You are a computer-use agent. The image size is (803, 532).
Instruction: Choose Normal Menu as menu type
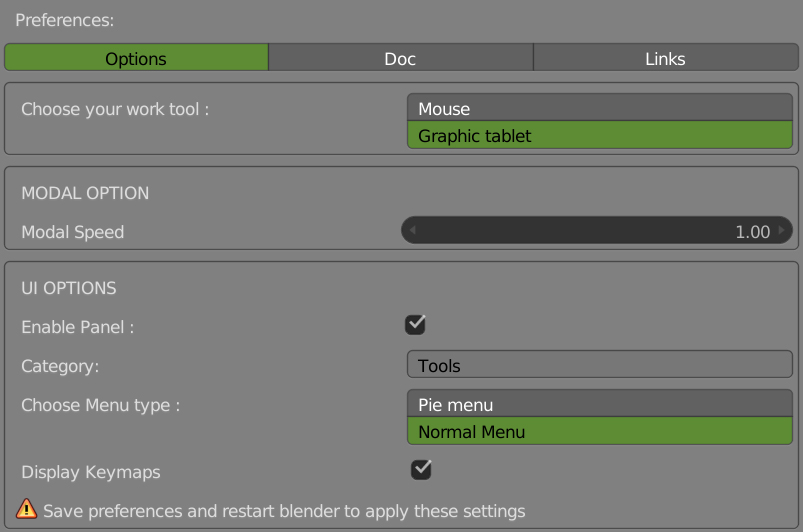point(600,431)
